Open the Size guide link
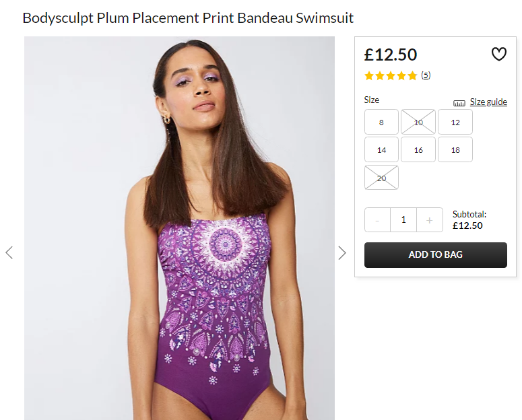This screenshot has width=522, height=420. point(488,102)
